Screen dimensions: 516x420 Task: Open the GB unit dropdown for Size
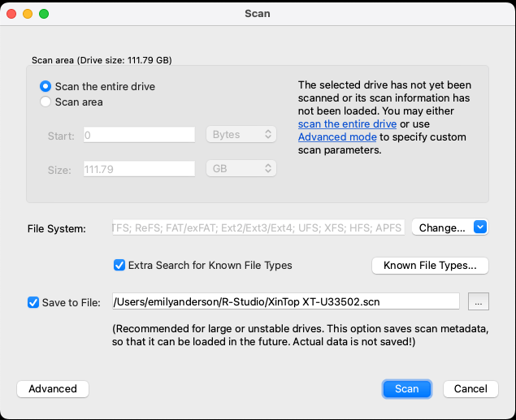point(241,169)
